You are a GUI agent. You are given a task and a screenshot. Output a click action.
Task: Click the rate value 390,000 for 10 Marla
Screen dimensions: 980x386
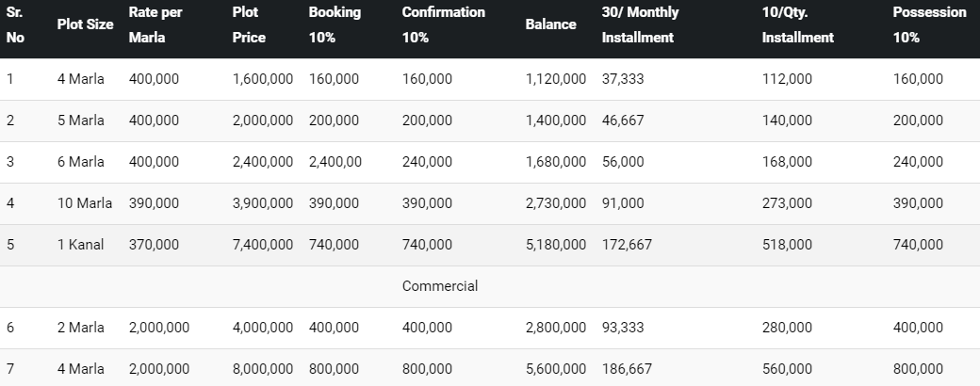pos(154,203)
